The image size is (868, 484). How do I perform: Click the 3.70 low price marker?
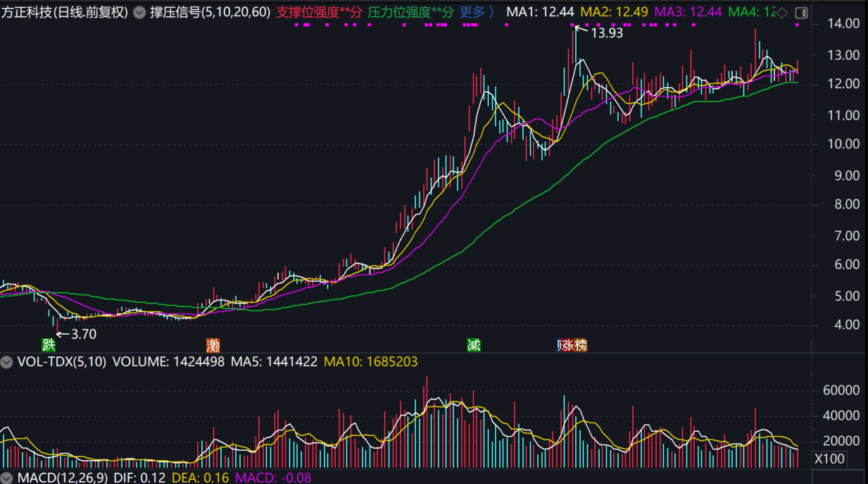pos(84,334)
